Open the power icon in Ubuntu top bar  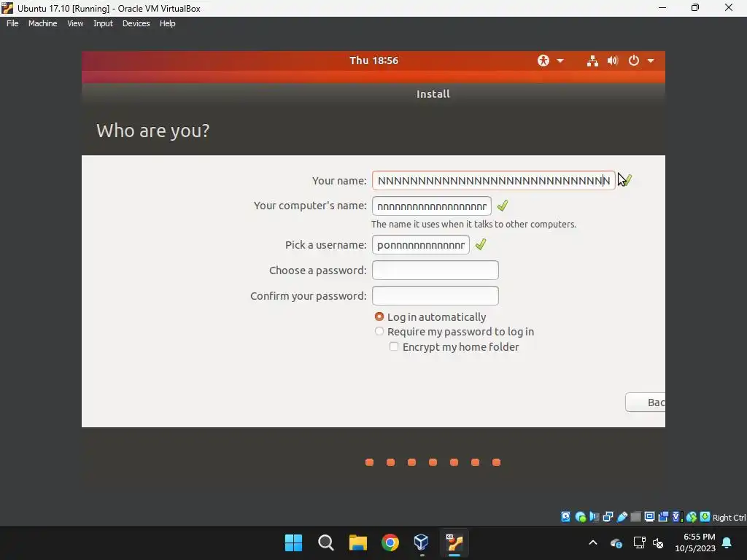[x=634, y=61]
